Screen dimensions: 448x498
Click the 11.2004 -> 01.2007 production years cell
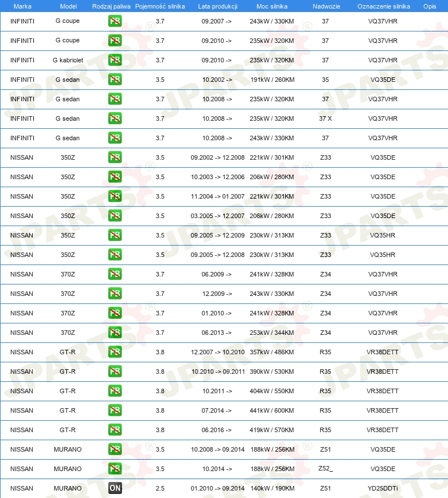pos(218,196)
